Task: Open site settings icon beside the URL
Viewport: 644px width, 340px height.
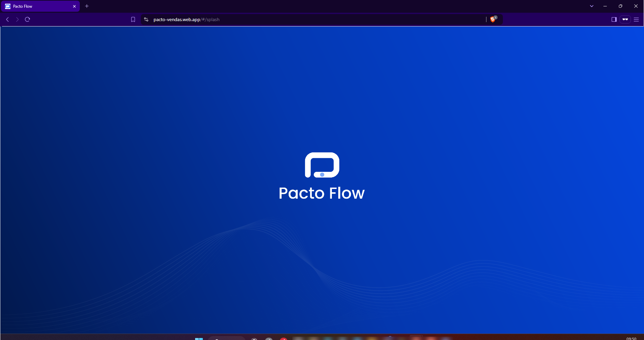Action: click(146, 19)
